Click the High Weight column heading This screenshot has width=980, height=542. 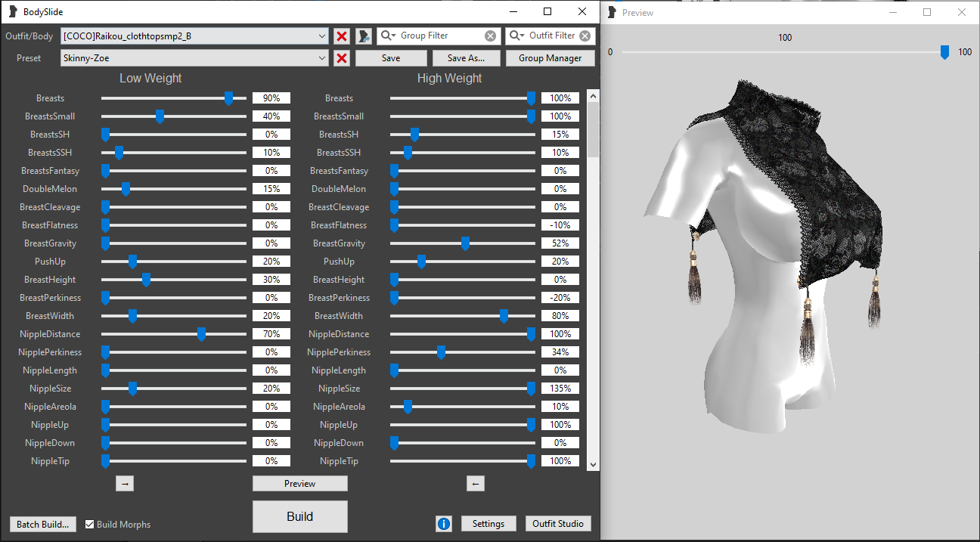coord(449,79)
